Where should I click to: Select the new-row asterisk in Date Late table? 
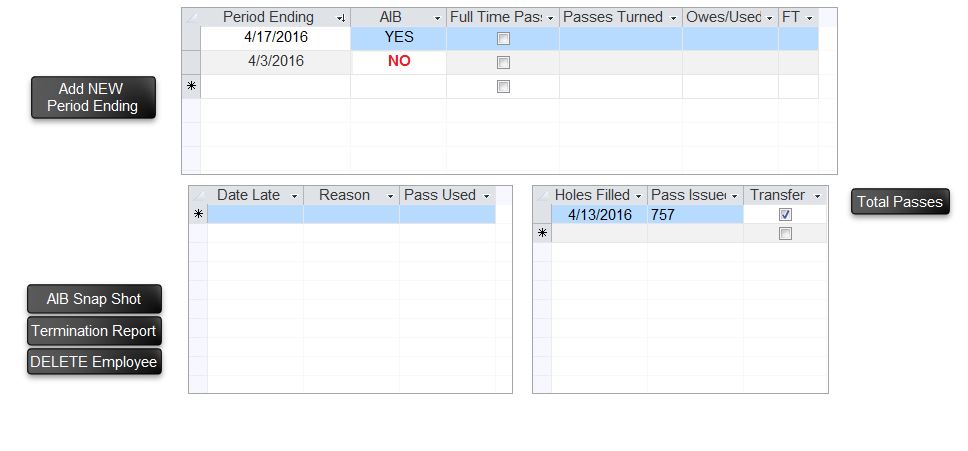[198, 215]
